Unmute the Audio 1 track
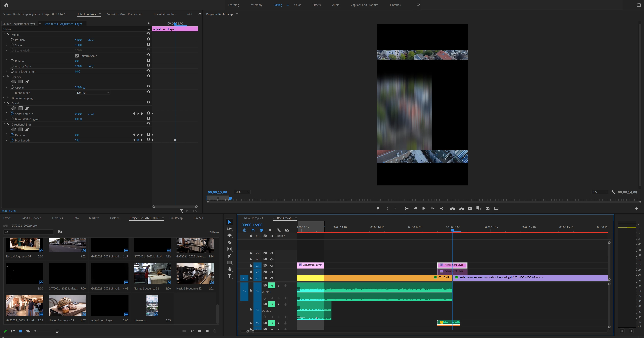The image size is (644, 338). pyautogui.click(x=271, y=285)
